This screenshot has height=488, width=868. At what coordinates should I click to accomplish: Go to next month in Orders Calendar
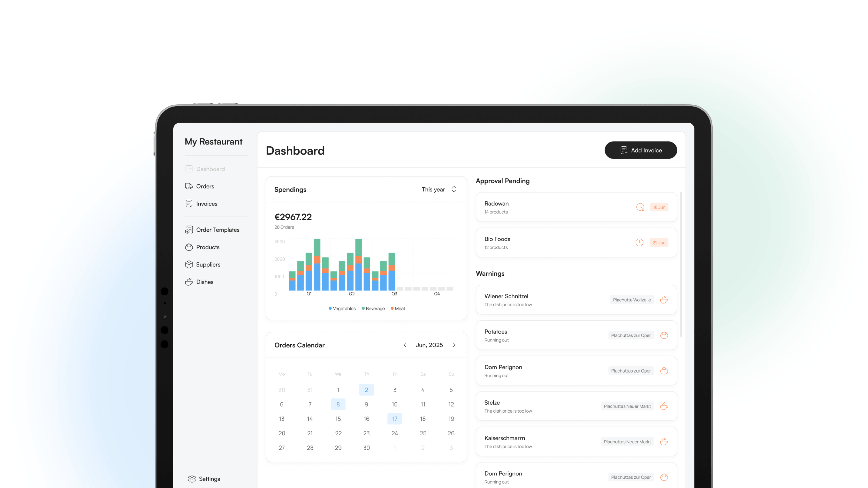pos(454,345)
